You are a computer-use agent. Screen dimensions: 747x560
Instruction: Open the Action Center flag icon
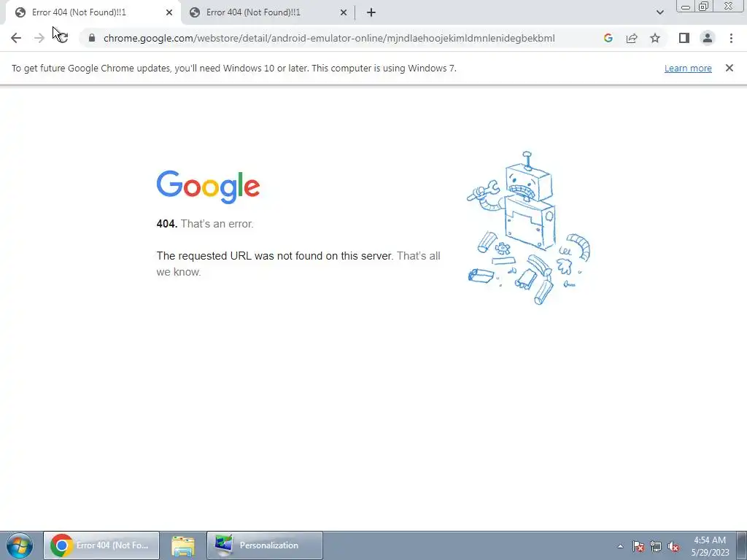[638, 546]
